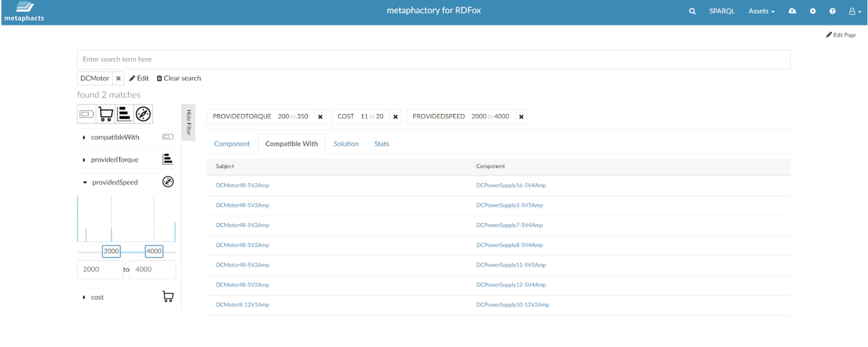Switch to the Solution tab
The height and width of the screenshot is (347, 868).
[346, 144]
